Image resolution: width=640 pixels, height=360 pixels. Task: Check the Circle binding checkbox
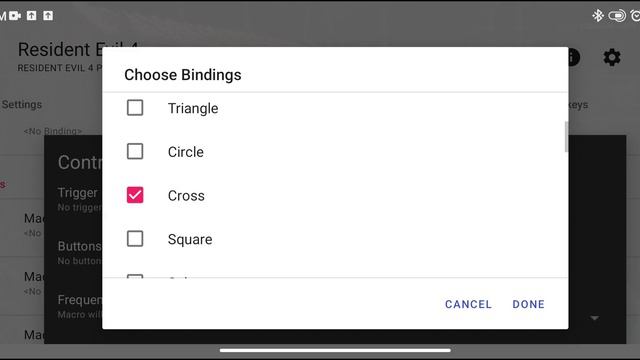point(135,151)
